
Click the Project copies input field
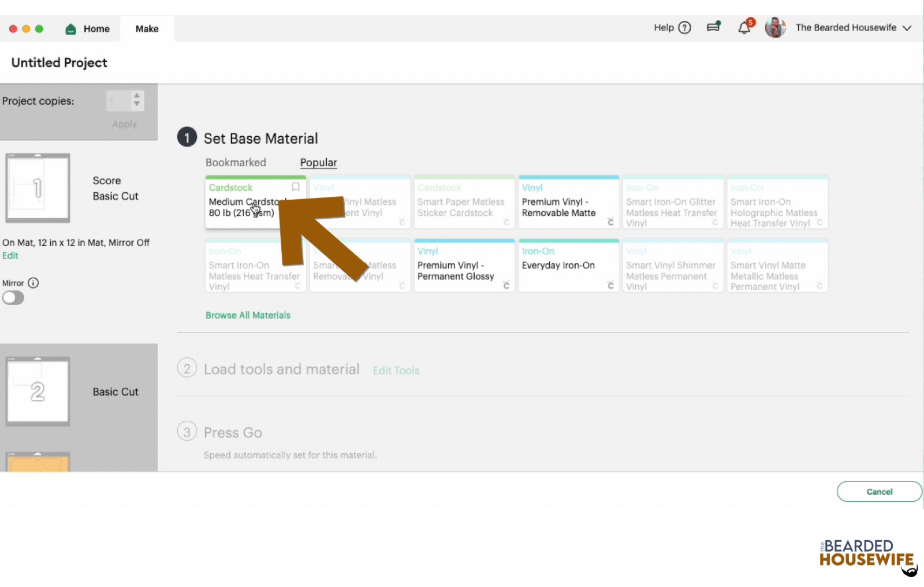pyautogui.click(x=118, y=100)
